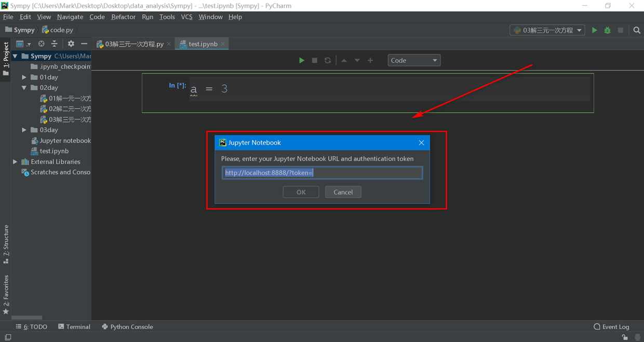Open project panel settings gear icon
The width and height of the screenshot is (644, 342).
coord(71,44)
